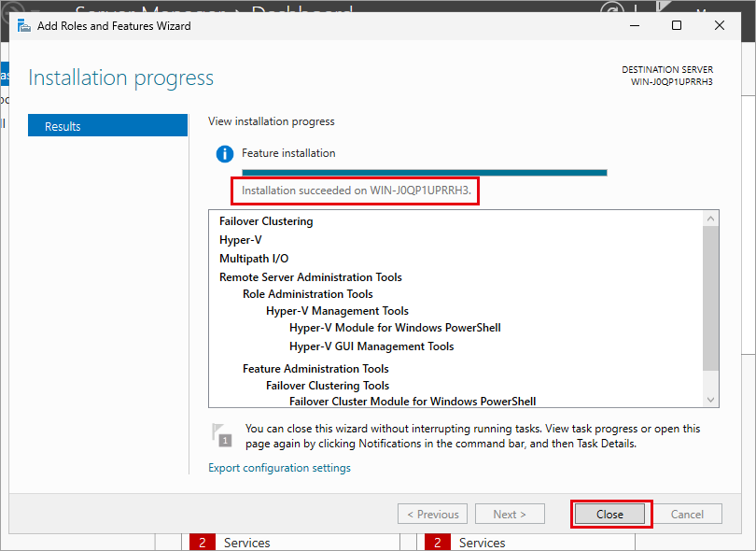Click the Close button
The image size is (756, 551).
pos(609,514)
